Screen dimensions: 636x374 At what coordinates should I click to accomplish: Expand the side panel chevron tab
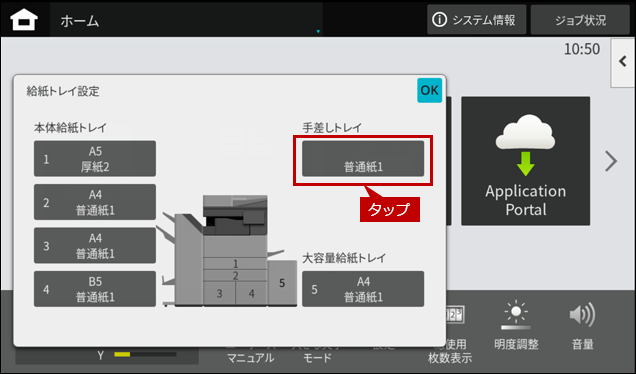tap(623, 62)
